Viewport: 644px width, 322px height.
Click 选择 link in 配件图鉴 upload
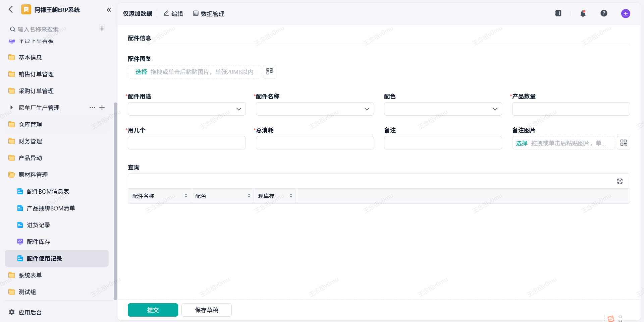click(141, 72)
